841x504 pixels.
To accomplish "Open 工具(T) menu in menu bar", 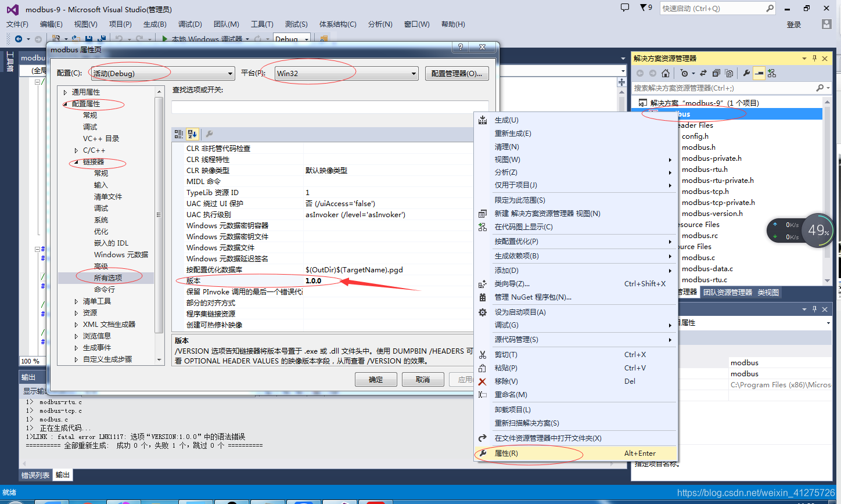I will pyautogui.click(x=262, y=24).
